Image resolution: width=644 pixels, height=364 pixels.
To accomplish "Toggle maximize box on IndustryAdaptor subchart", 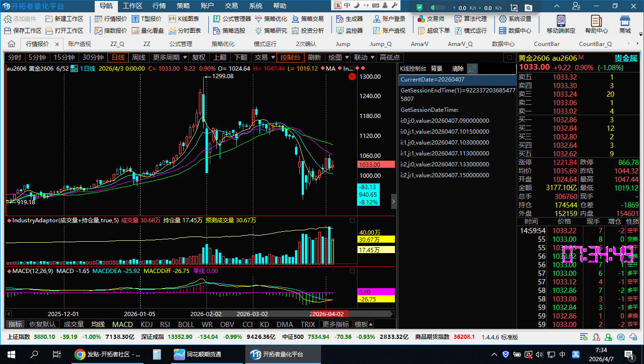I will [x=352, y=220].
